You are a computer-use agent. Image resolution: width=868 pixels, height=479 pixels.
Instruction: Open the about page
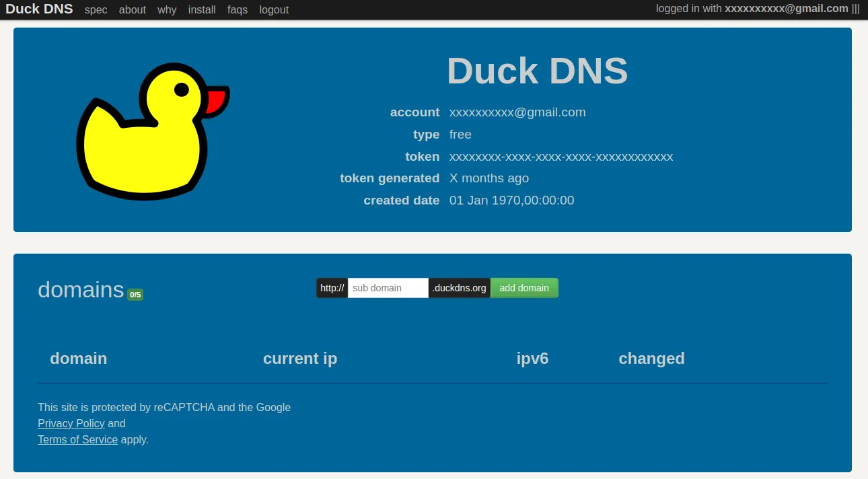pyautogui.click(x=133, y=10)
